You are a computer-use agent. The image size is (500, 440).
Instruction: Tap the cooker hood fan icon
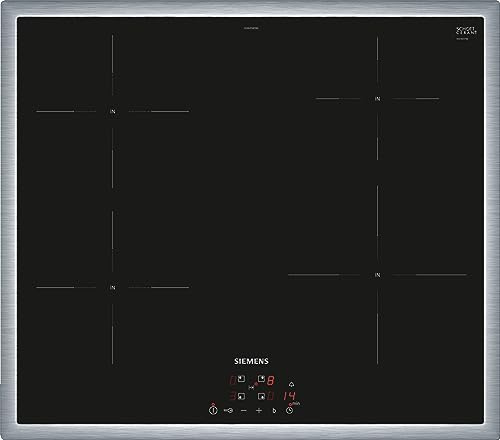tap(292, 385)
